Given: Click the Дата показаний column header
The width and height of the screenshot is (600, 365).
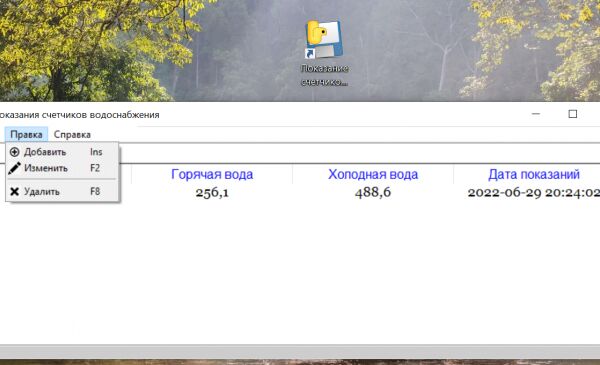Looking at the screenshot, I should pos(534,174).
